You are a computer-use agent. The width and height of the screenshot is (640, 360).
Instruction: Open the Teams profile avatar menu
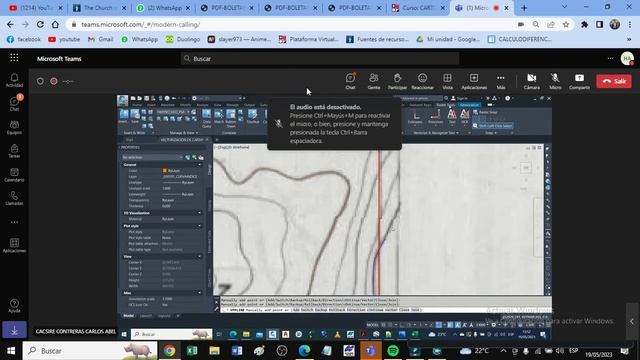pyautogui.click(x=627, y=58)
